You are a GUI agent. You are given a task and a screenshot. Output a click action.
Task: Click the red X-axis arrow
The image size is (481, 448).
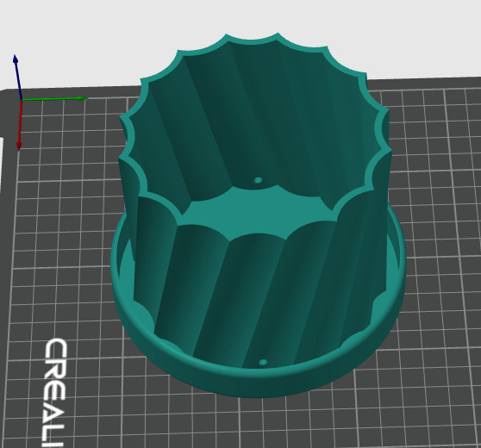[20, 126]
